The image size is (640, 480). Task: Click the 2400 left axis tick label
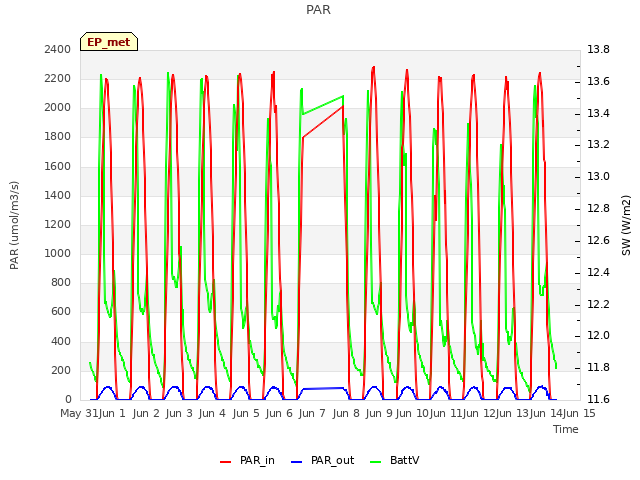(x=58, y=49)
